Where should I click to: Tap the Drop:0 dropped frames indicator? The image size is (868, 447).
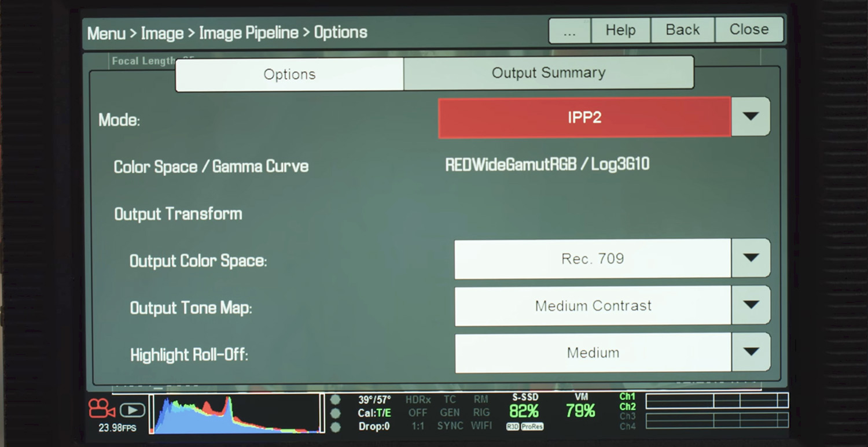(x=374, y=426)
